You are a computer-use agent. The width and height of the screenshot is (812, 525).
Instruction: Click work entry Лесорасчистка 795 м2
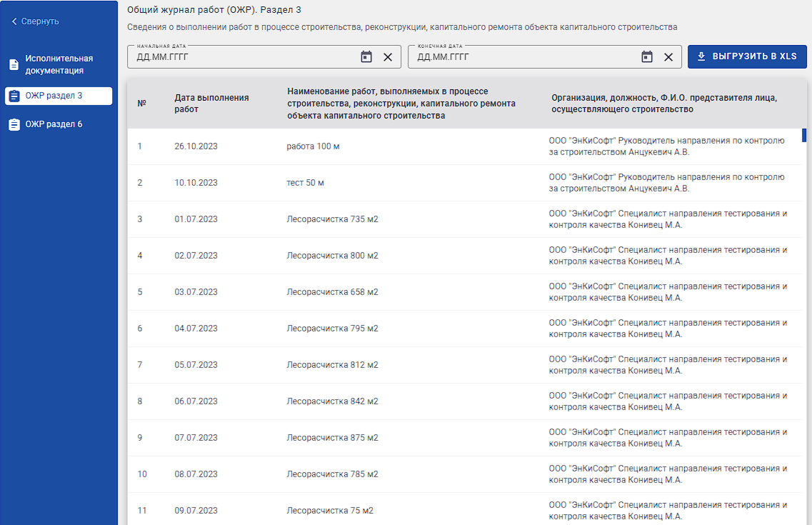pyautogui.click(x=333, y=329)
